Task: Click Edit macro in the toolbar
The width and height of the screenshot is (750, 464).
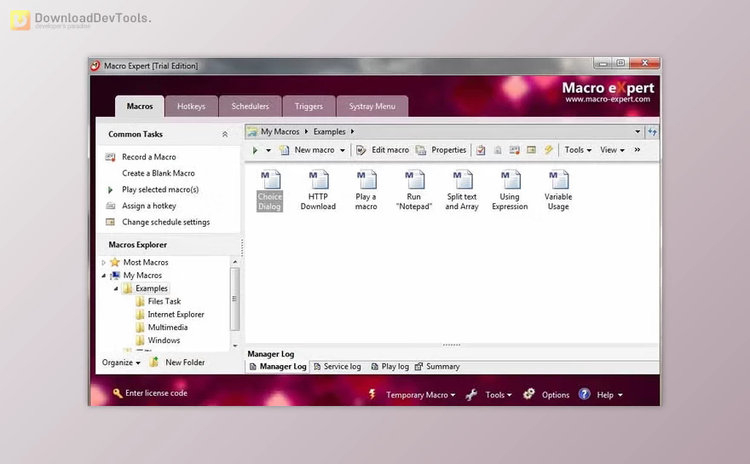Action: point(383,150)
